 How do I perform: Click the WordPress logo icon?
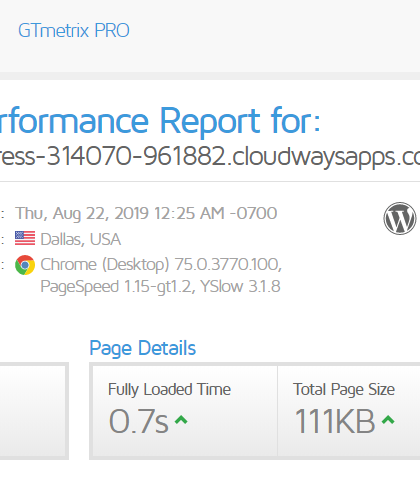point(400,218)
